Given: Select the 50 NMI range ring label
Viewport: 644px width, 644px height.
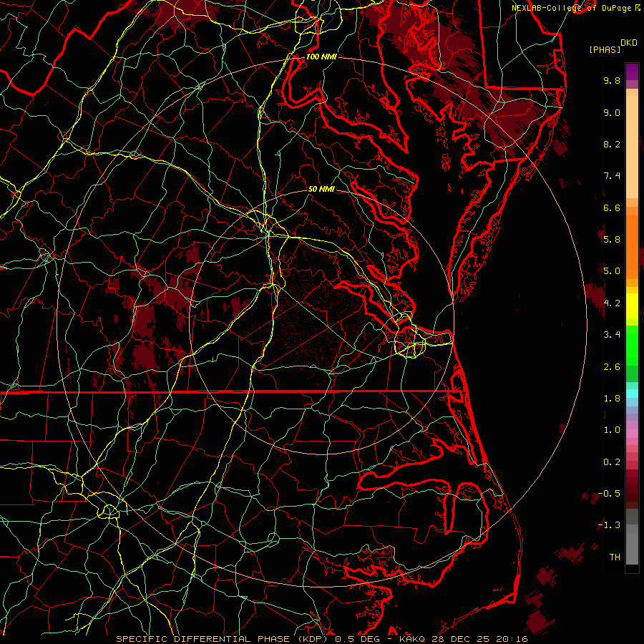Looking at the screenshot, I should [x=321, y=189].
